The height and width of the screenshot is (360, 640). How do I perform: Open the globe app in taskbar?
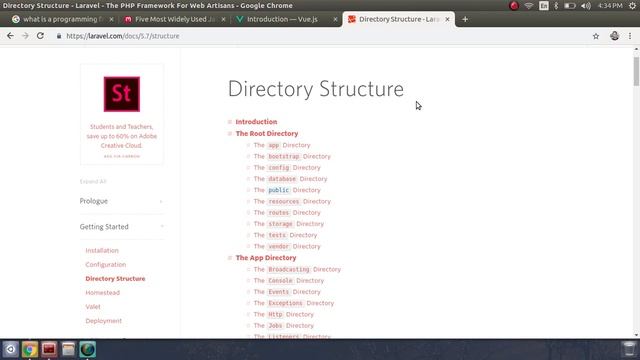tap(87, 349)
